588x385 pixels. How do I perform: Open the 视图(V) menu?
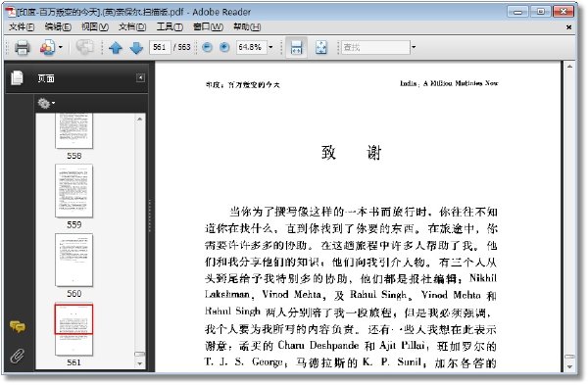tap(95, 27)
